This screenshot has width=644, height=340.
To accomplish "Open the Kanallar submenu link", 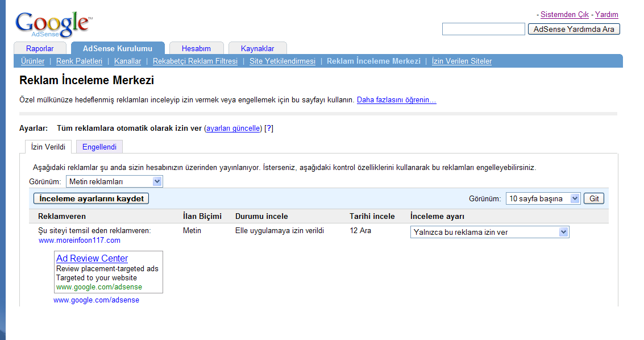I will point(127,61).
